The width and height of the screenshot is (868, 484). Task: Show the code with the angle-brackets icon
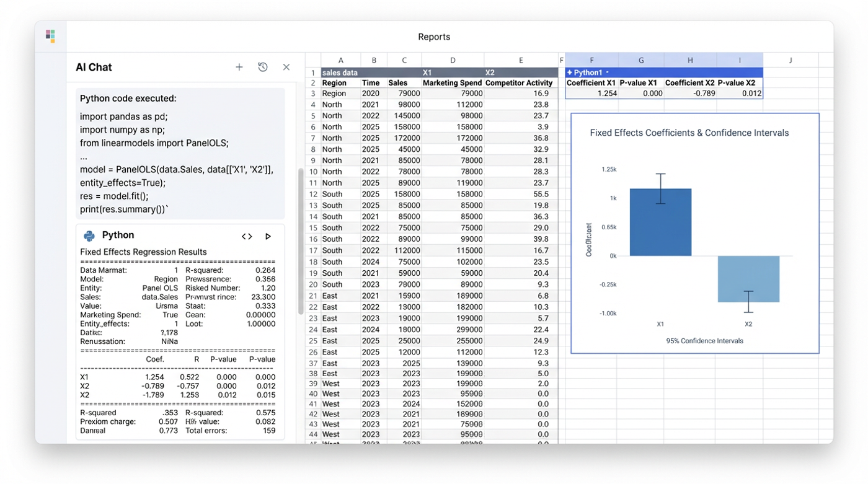pyautogui.click(x=247, y=236)
